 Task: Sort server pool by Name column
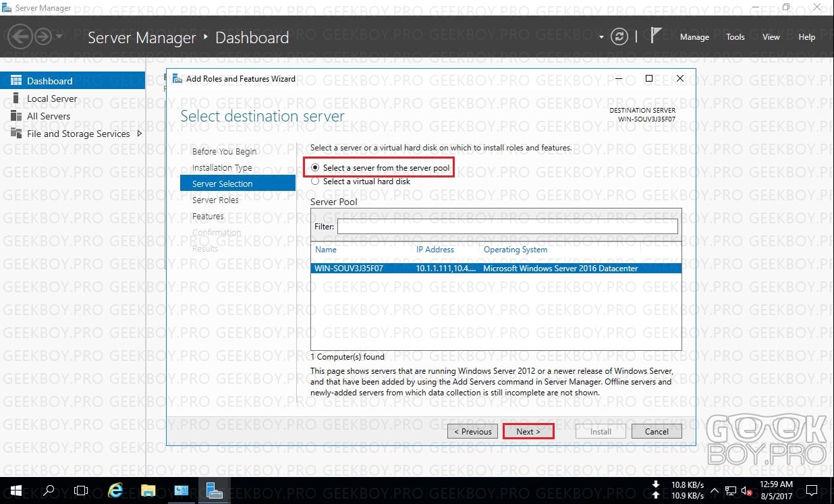[326, 250]
